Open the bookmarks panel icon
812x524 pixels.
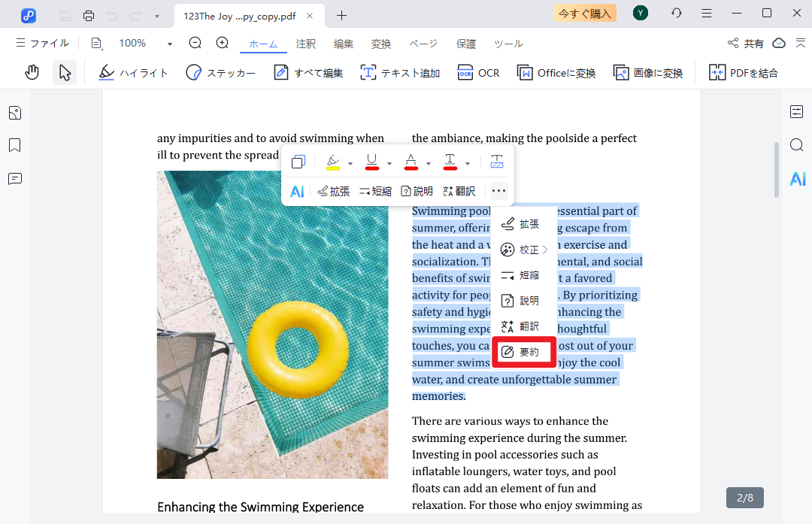(15, 145)
